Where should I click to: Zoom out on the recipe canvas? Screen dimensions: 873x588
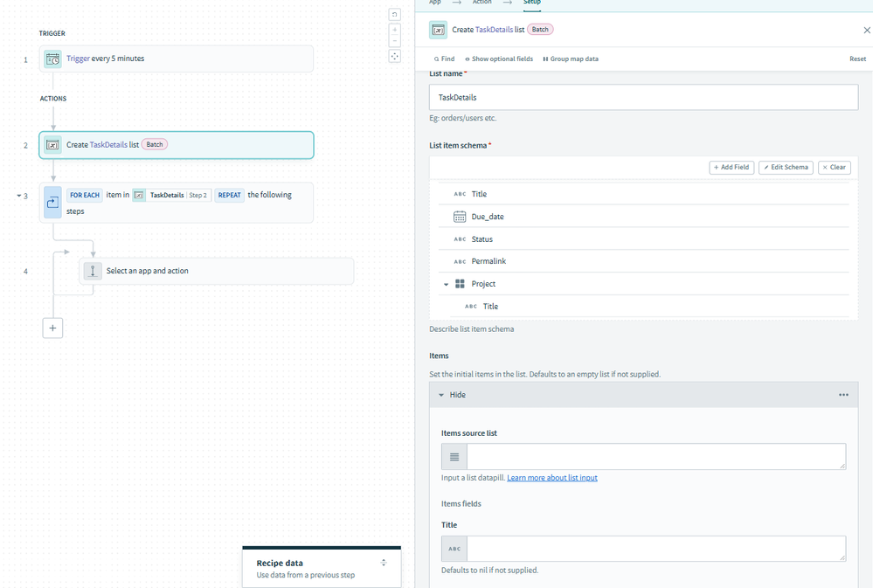tap(395, 41)
